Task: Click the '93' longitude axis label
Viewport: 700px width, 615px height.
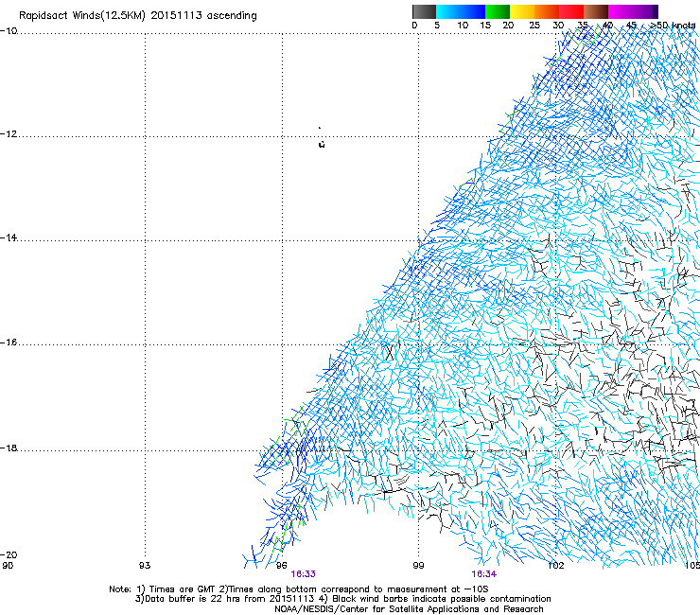Action: [145, 566]
